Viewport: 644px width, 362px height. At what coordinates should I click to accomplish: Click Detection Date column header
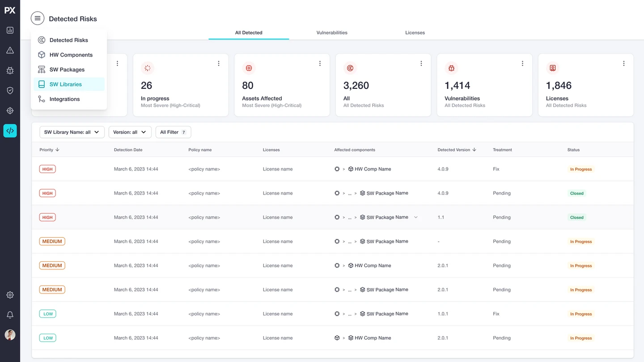128,150
